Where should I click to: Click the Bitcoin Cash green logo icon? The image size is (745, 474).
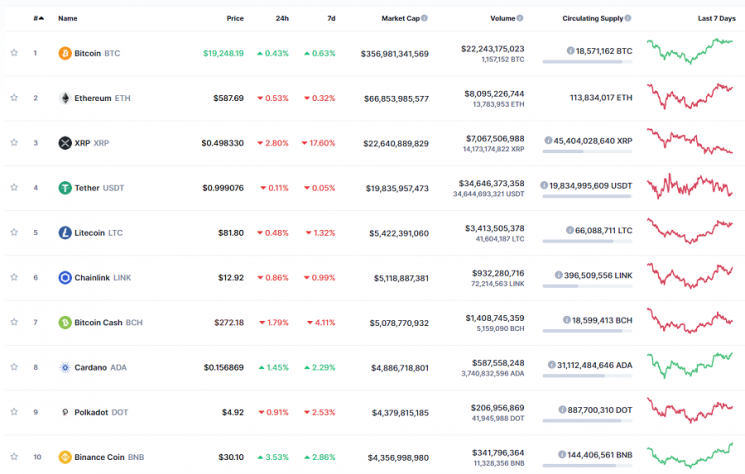pos(65,322)
